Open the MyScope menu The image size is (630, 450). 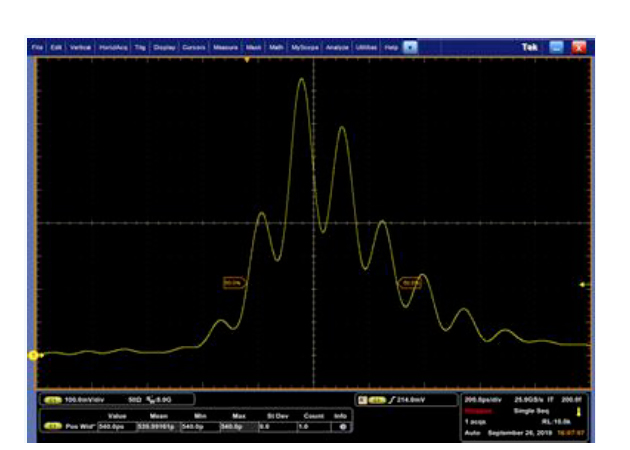pyautogui.click(x=305, y=47)
